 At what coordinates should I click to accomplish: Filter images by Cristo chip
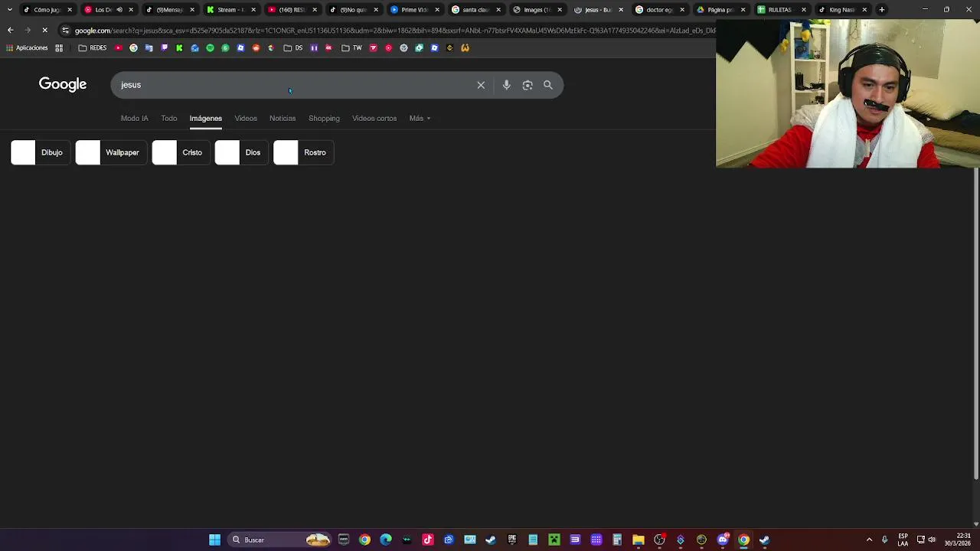180,152
